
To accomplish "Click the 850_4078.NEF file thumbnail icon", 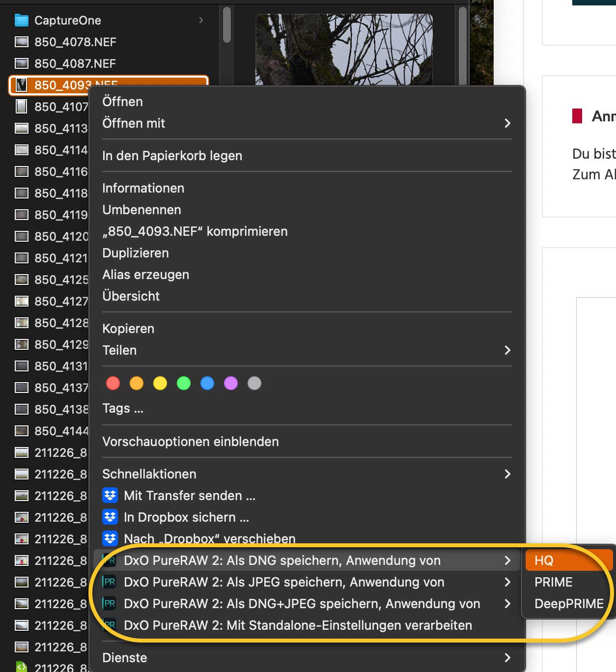I will coord(22,42).
